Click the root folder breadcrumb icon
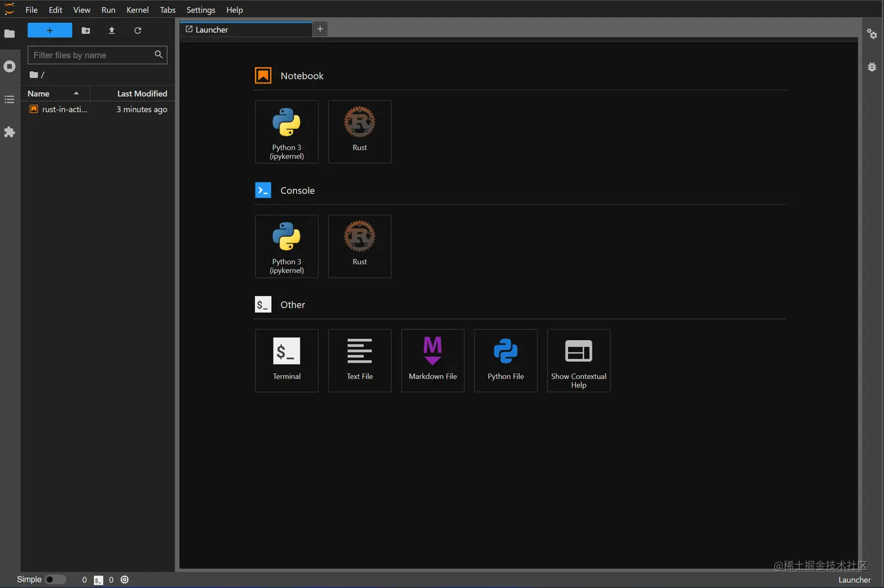884x588 pixels. [34, 75]
